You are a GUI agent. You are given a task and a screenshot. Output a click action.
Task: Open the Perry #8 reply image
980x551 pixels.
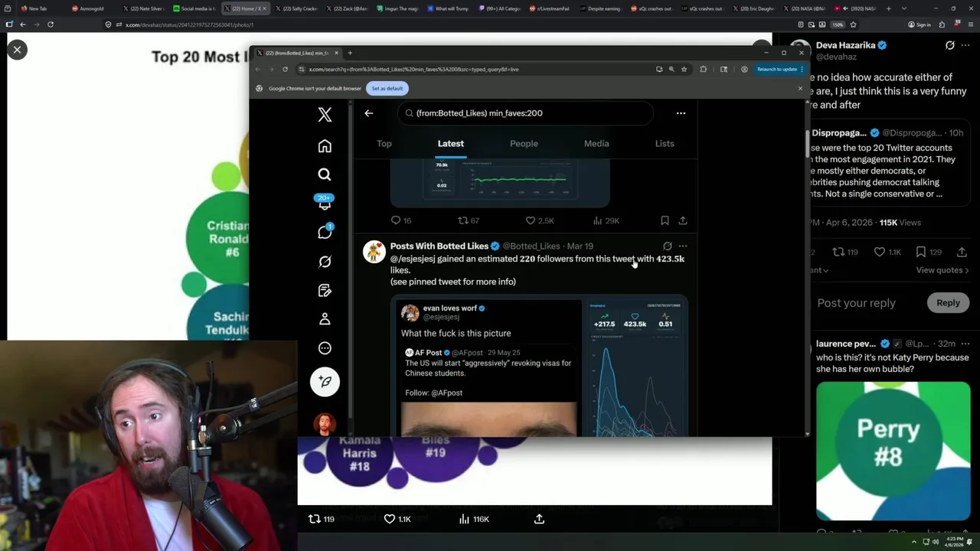click(x=893, y=451)
